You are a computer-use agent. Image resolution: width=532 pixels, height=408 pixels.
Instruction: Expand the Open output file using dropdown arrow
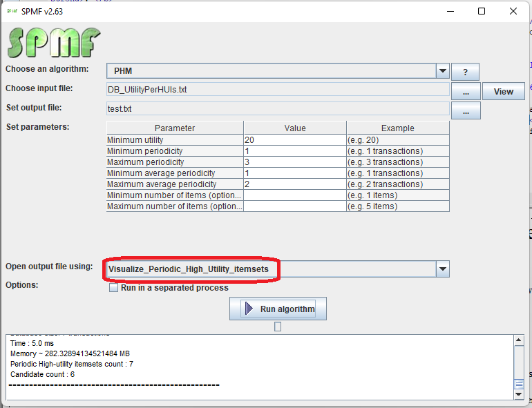pyautogui.click(x=442, y=269)
